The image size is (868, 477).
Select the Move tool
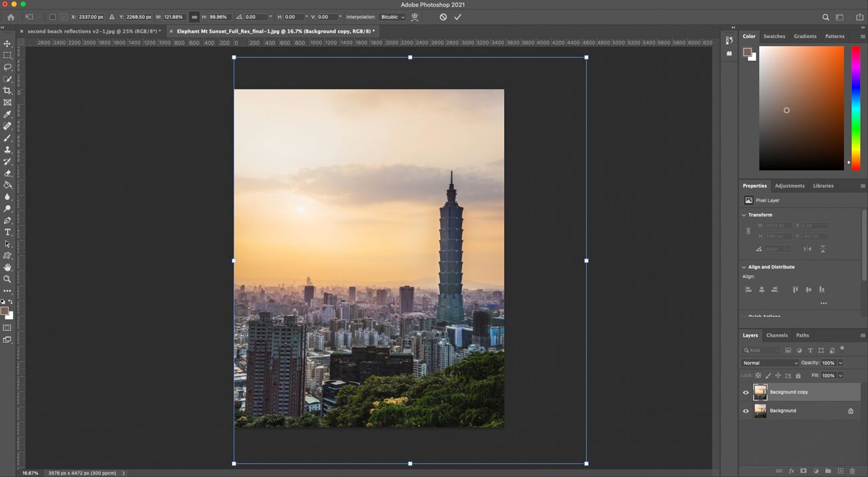click(x=7, y=43)
